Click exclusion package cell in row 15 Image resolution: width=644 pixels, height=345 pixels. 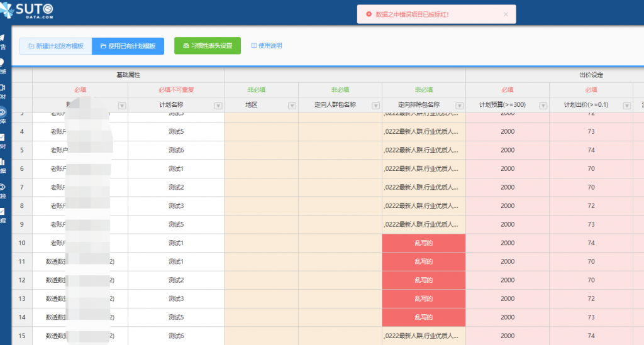coord(424,336)
